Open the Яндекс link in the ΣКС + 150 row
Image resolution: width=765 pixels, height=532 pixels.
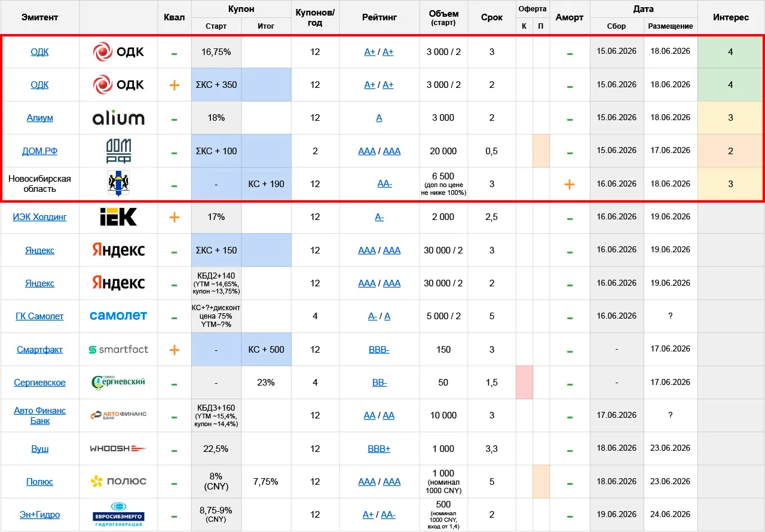point(39,250)
